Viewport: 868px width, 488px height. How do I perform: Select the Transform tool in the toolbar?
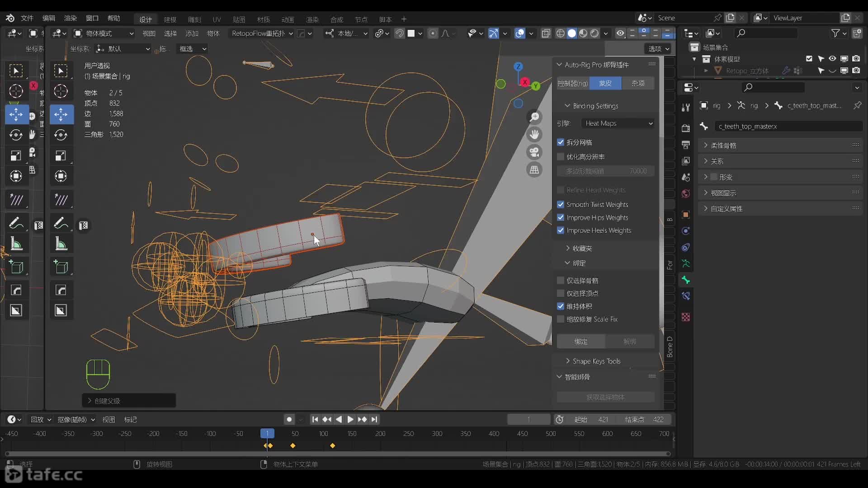61,176
